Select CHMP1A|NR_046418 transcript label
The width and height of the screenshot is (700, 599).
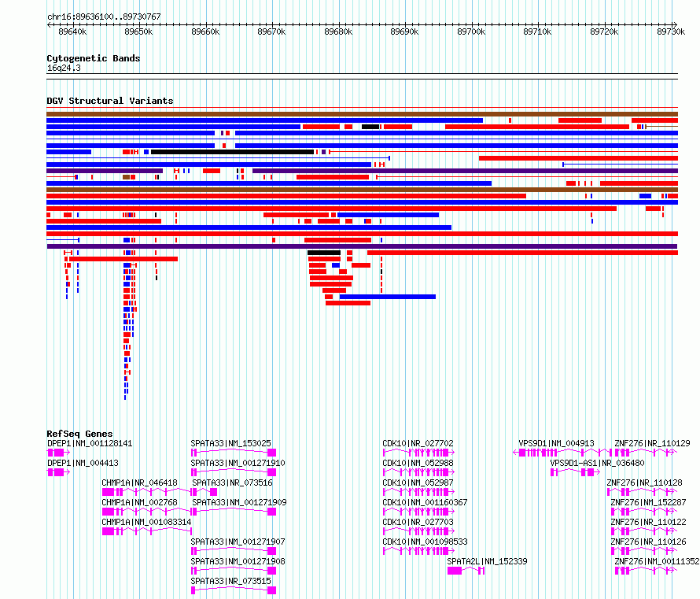click(139, 483)
